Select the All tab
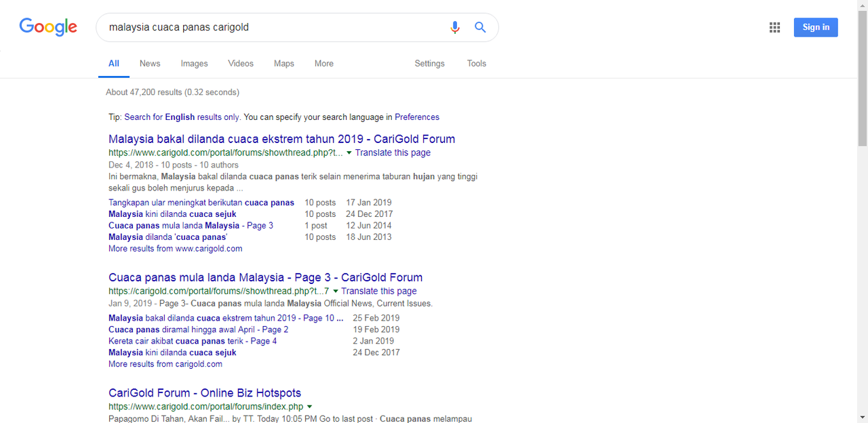Image resolution: width=868 pixels, height=423 pixels. coord(114,64)
